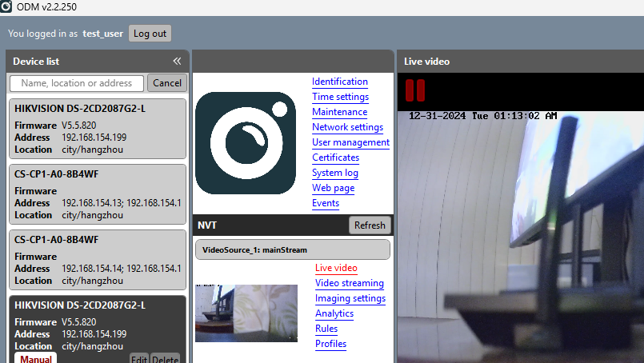This screenshot has width=644, height=363.
Task: Open the Profiles link
Action: point(330,344)
